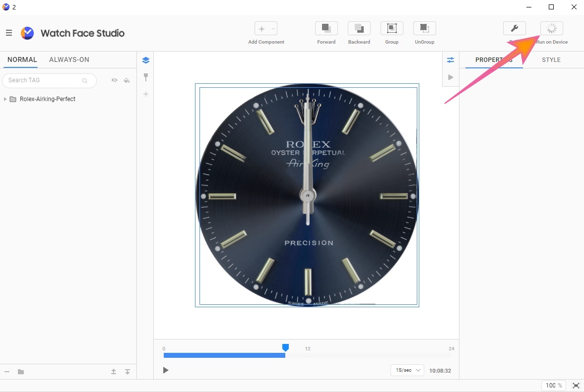Maximize the application window
The image size is (584, 392).
(x=551, y=7)
